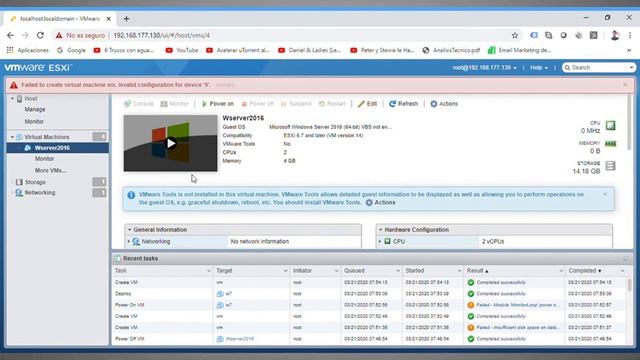Open the Google bookmark

pos(71,50)
